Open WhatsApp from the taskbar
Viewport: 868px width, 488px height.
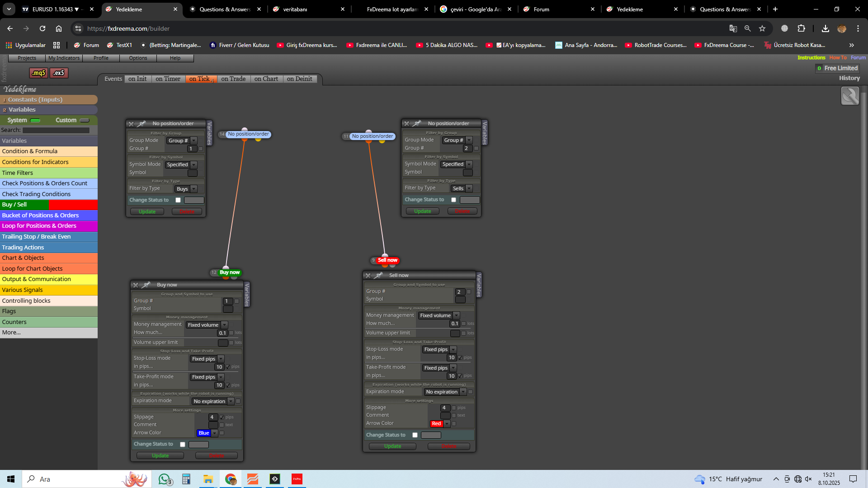click(x=165, y=479)
